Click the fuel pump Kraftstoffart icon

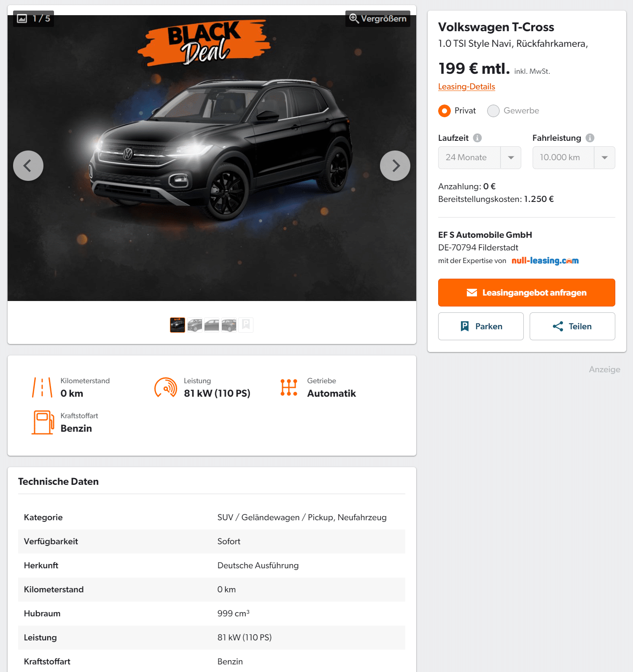pyautogui.click(x=43, y=422)
